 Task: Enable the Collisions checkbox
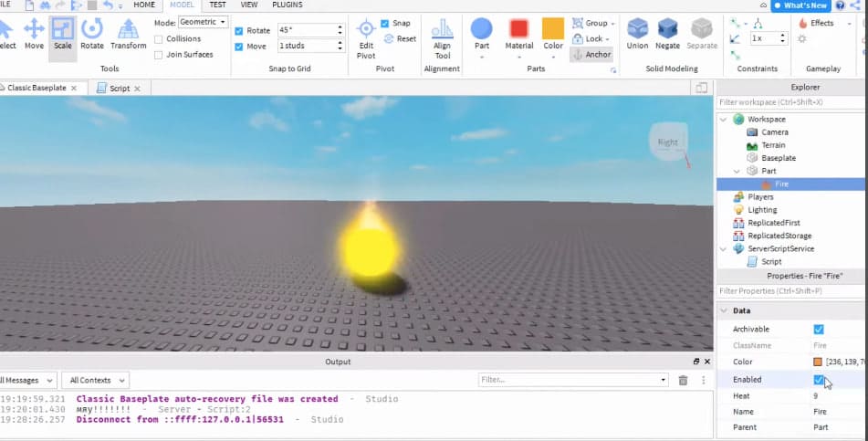(159, 38)
